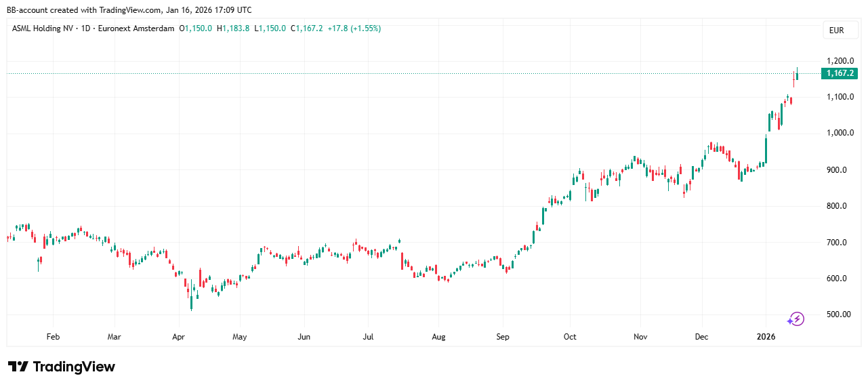
Task: Open the EUR currency selector
Action: pos(836,30)
